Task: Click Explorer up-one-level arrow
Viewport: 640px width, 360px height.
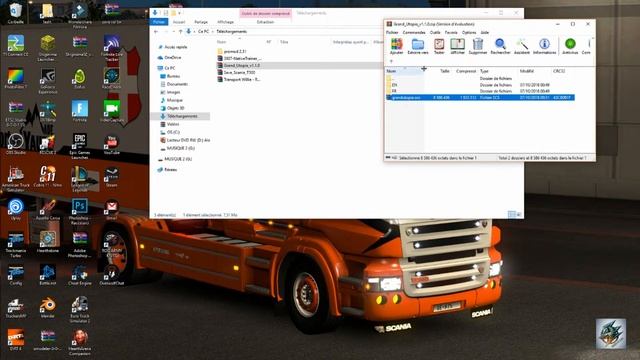Action: (180, 31)
